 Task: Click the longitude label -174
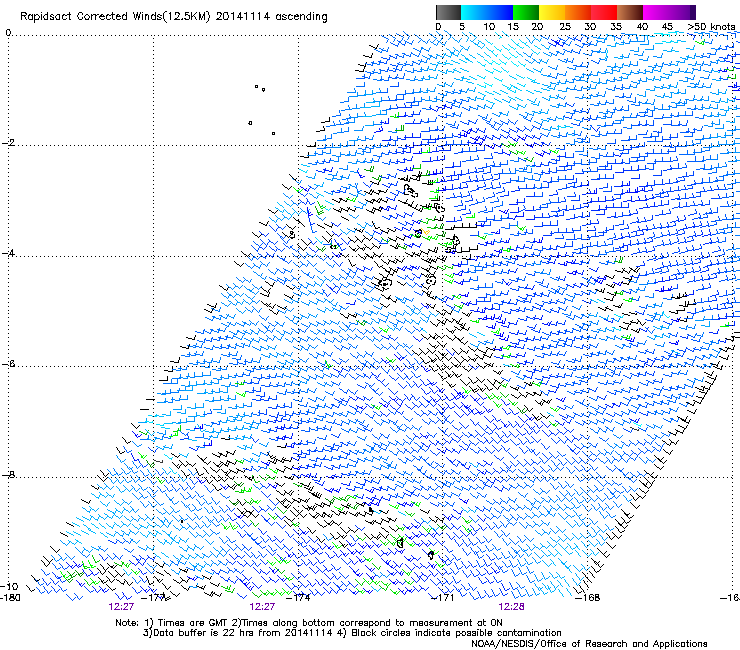click(x=299, y=598)
